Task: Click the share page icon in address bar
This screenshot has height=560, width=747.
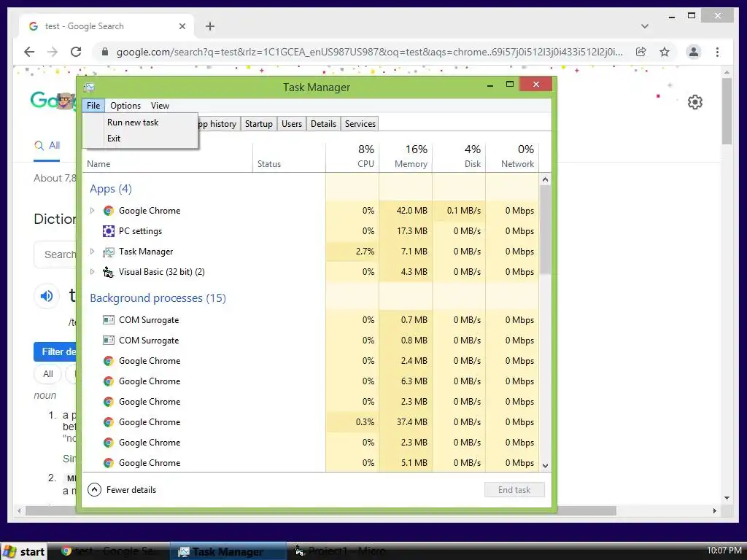Action: (640, 52)
